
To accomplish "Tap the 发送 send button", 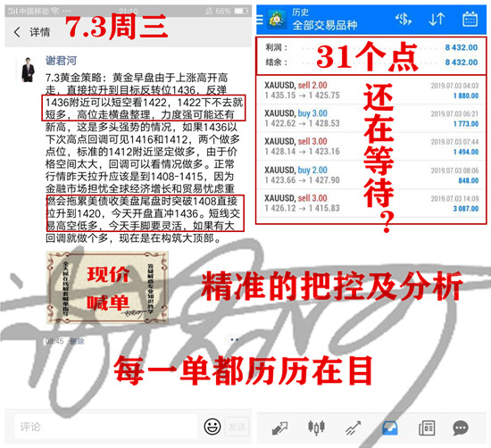I will coord(237,427).
